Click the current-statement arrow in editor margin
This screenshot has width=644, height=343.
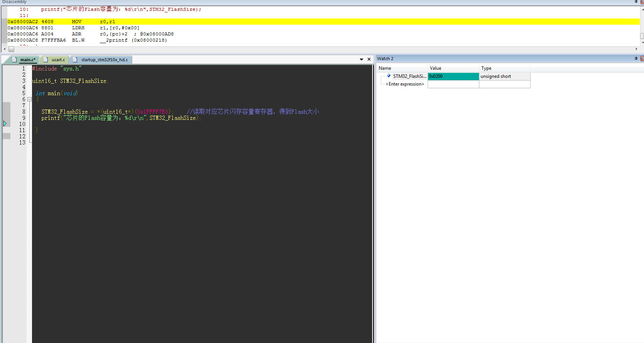pyautogui.click(x=5, y=124)
